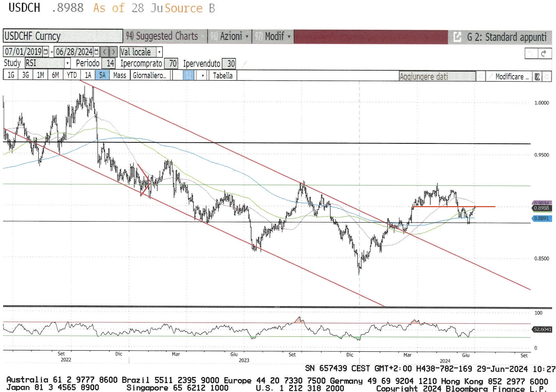Select the 1A time range
556x392 pixels.
[x=88, y=75]
